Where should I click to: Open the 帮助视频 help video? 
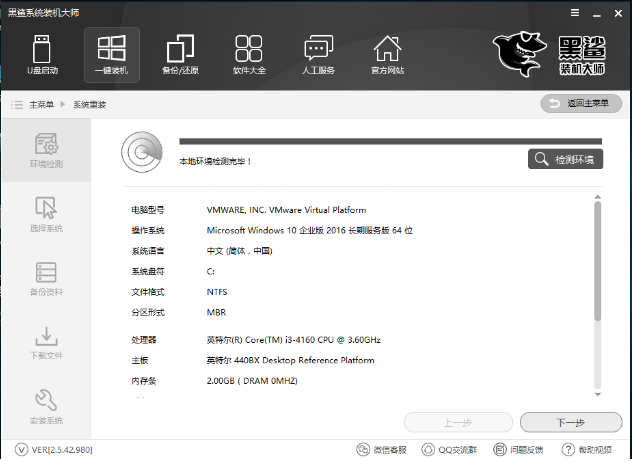[x=587, y=450]
